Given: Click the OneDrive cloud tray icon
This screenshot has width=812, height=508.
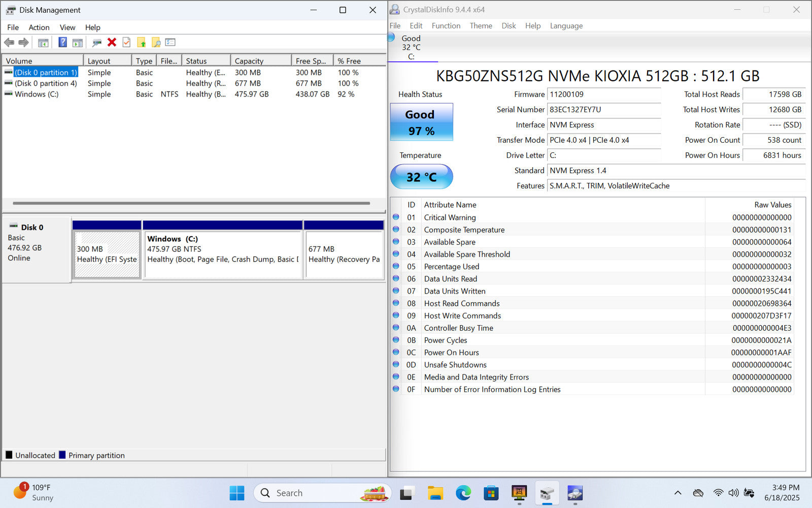Looking at the screenshot, I should [698, 493].
